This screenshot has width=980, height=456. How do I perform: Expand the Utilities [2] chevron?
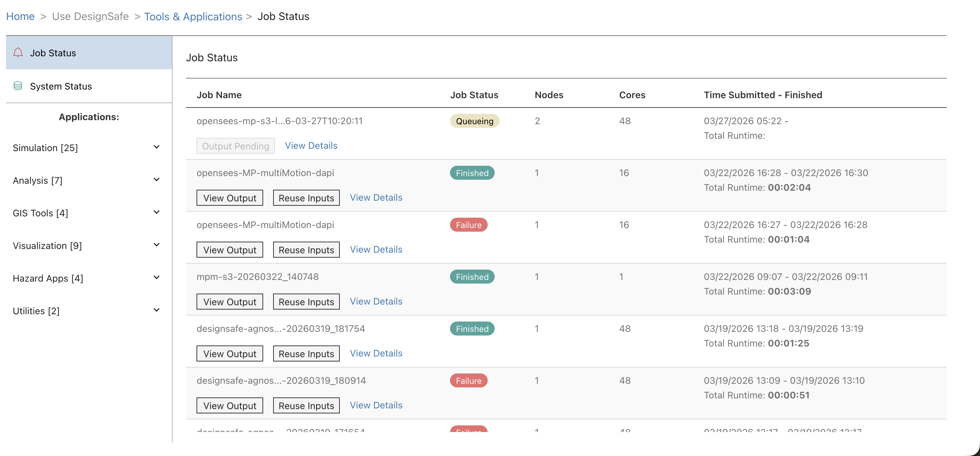[156, 311]
